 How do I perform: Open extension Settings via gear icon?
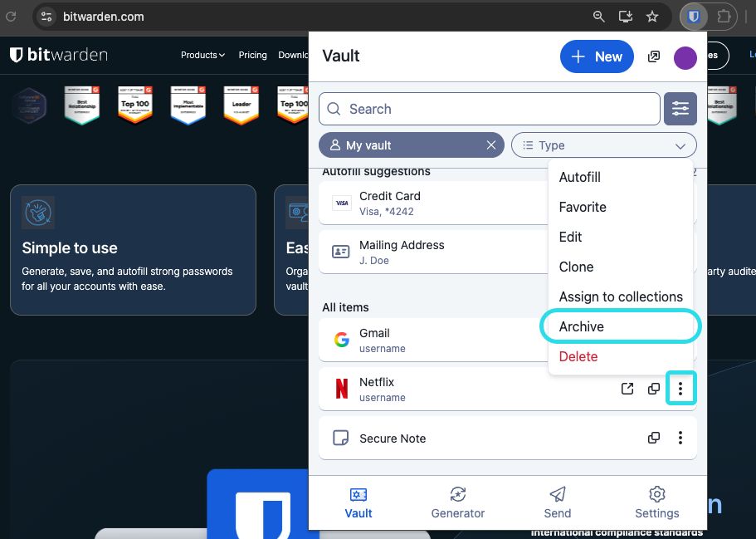pos(656,502)
